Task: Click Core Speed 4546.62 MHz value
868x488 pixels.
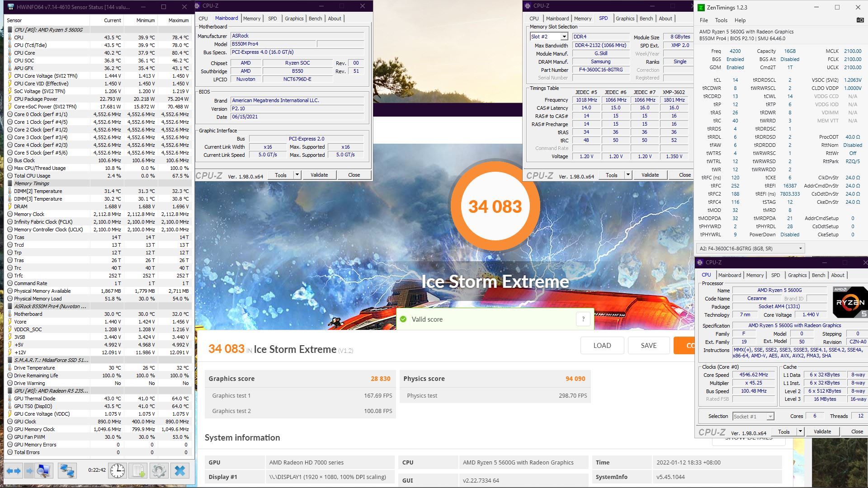Action: click(753, 375)
